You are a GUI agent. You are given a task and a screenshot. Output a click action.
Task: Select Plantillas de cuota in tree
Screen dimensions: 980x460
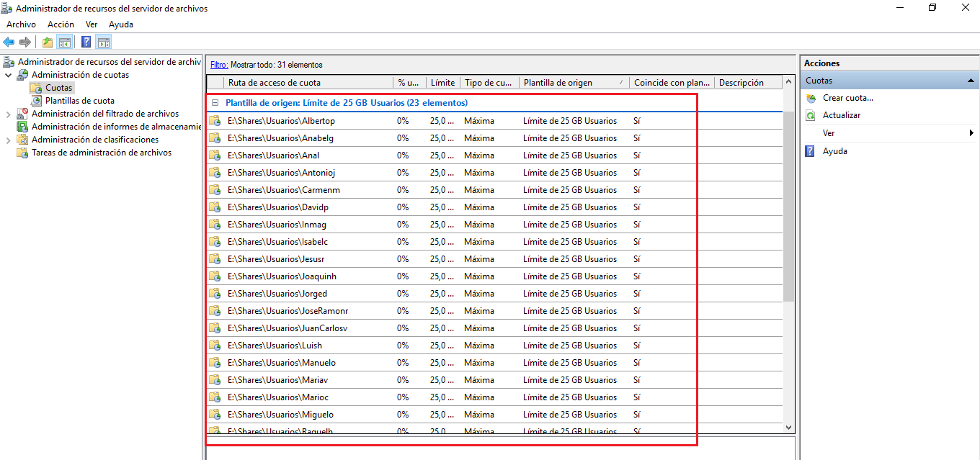click(79, 101)
